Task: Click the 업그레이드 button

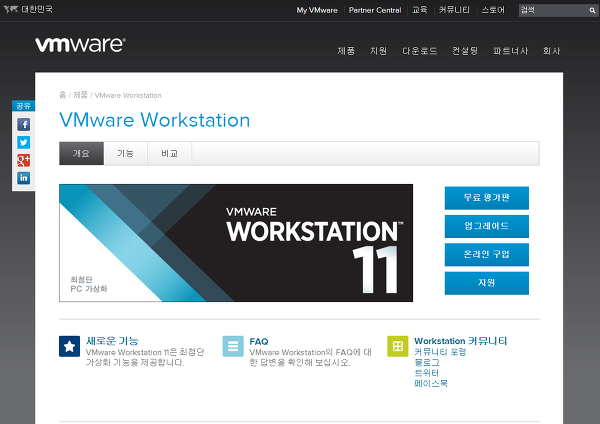Action: (486, 226)
